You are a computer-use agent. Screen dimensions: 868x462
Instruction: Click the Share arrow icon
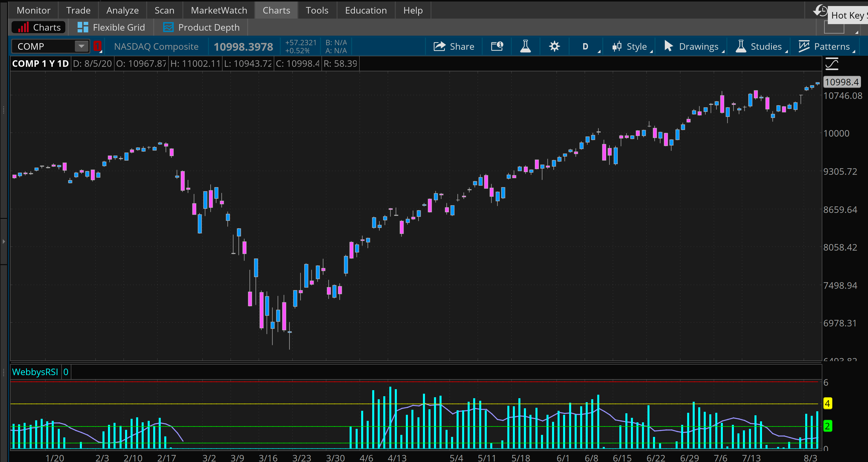(x=439, y=46)
